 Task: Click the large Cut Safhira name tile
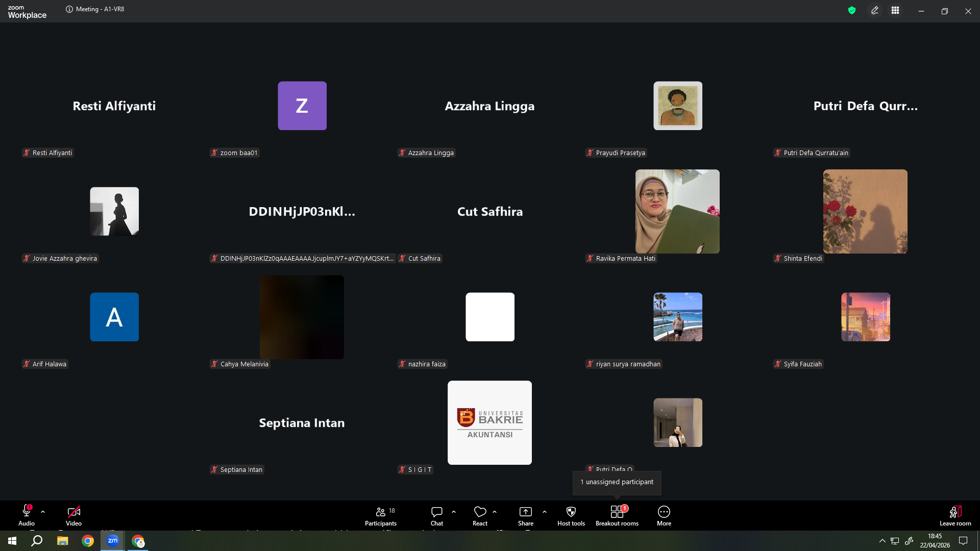click(x=490, y=212)
